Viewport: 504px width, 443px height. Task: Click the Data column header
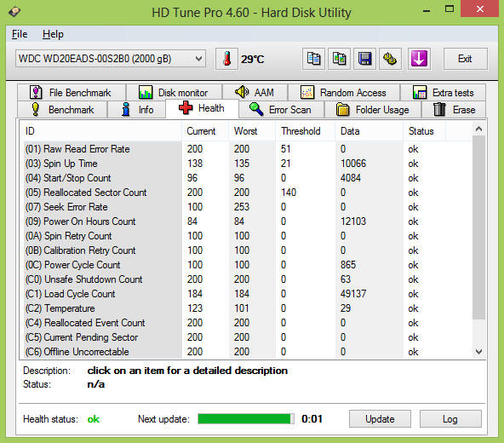(369, 131)
